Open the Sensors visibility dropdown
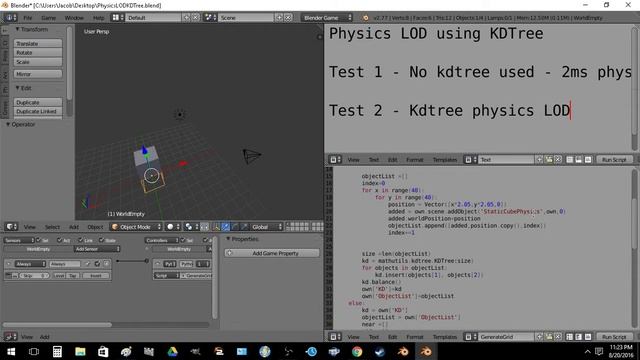The height and width of the screenshot is (360, 640). 19,240
